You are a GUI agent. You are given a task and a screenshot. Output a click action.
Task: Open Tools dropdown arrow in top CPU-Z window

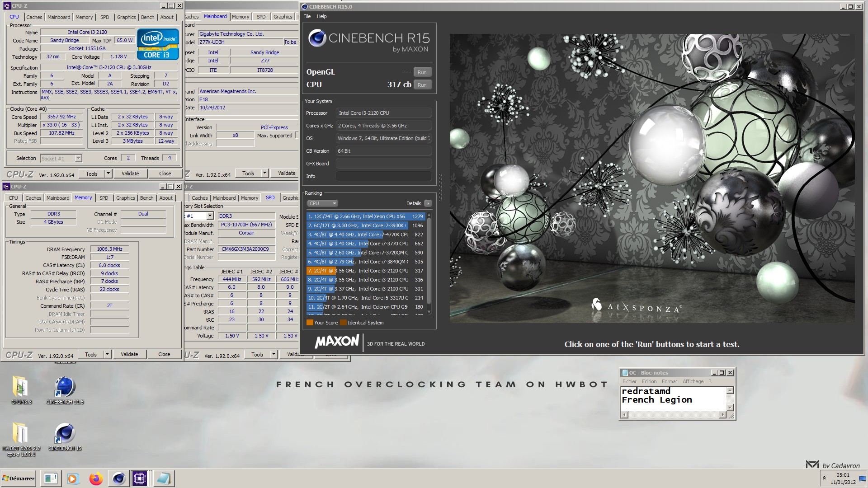coord(108,174)
